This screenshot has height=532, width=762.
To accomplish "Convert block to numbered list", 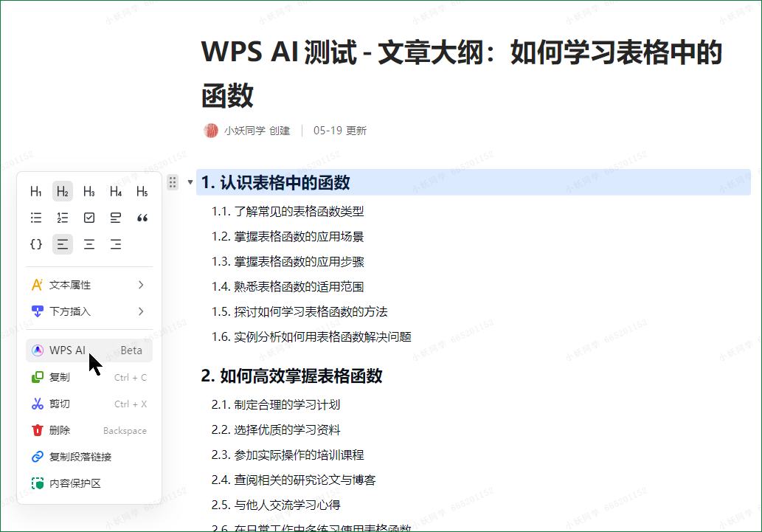I will [63, 218].
